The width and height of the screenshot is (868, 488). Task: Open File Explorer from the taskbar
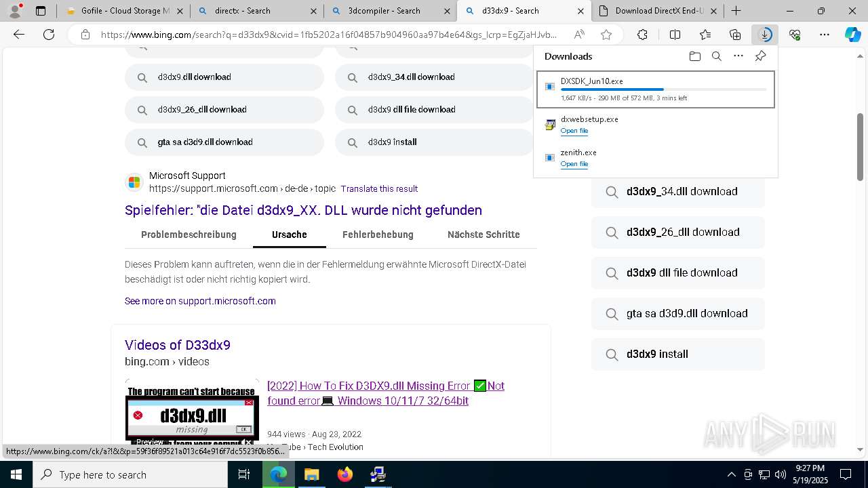pos(311,474)
